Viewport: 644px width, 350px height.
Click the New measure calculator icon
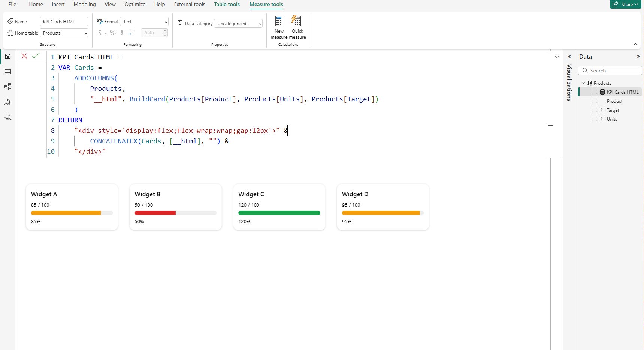click(x=279, y=21)
